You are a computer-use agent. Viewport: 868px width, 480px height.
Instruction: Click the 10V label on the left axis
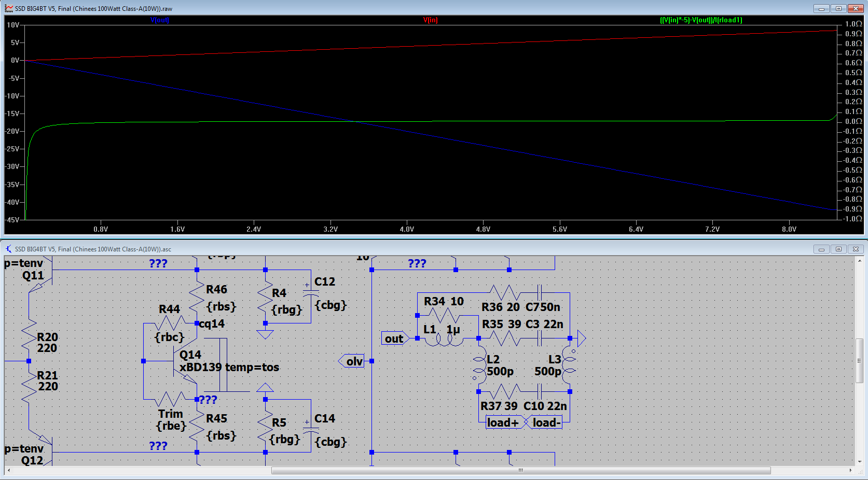13,25
